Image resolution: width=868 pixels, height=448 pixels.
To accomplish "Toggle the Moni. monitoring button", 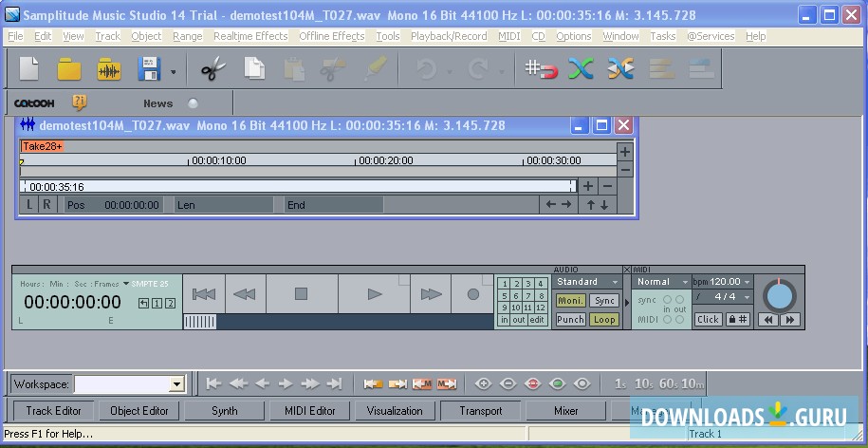I will tap(571, 301).
